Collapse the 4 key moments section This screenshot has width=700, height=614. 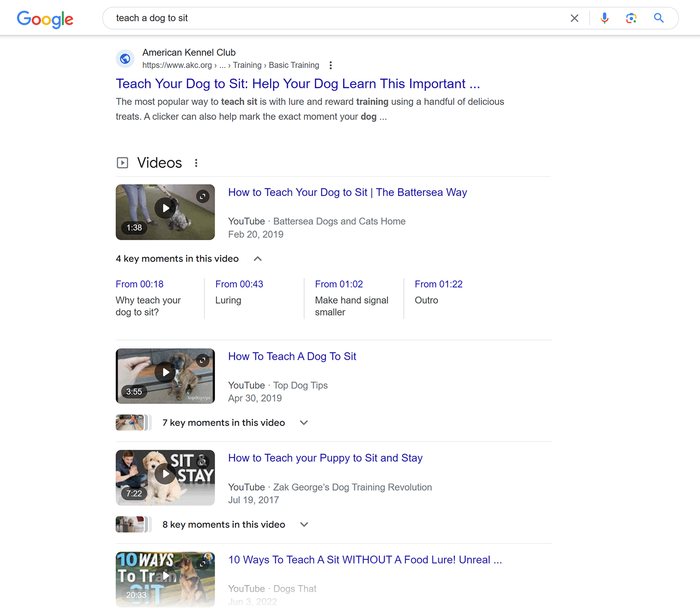(x=258, y=259)
